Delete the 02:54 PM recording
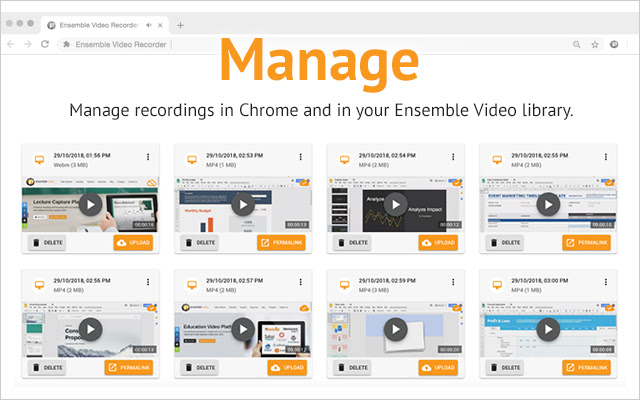Screen dimensions: 640x400 click(x=352, y=243)
